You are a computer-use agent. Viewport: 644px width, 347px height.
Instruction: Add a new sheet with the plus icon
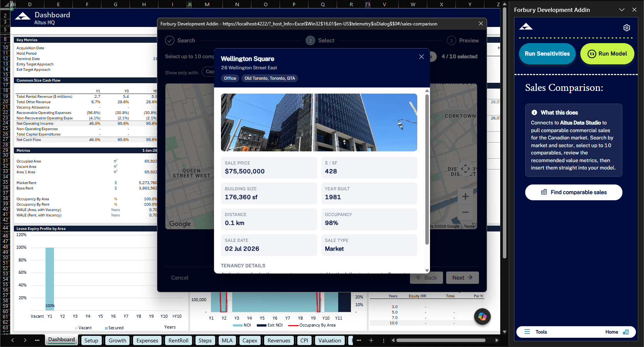click(371, 340)
